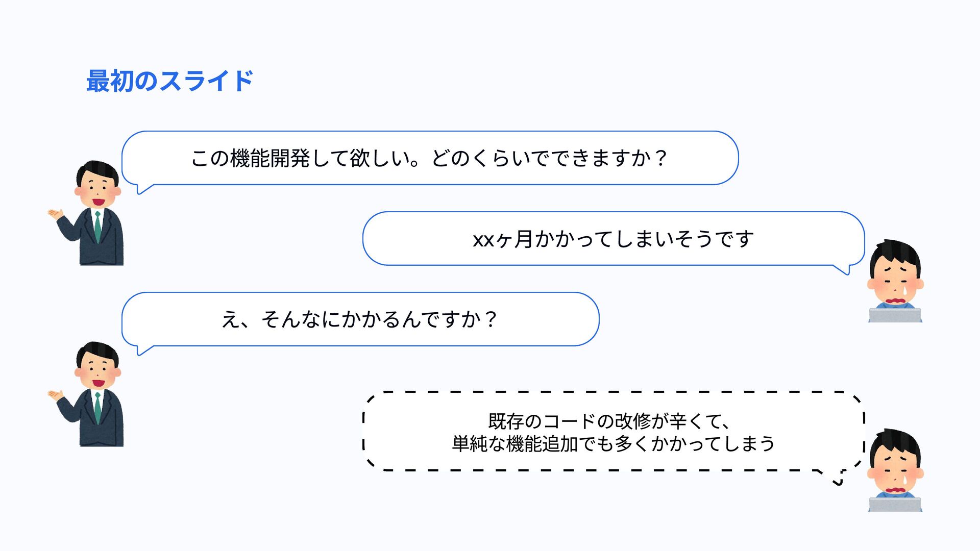
Task: Click laptop of the upper engineer
Action: [895, 315]
